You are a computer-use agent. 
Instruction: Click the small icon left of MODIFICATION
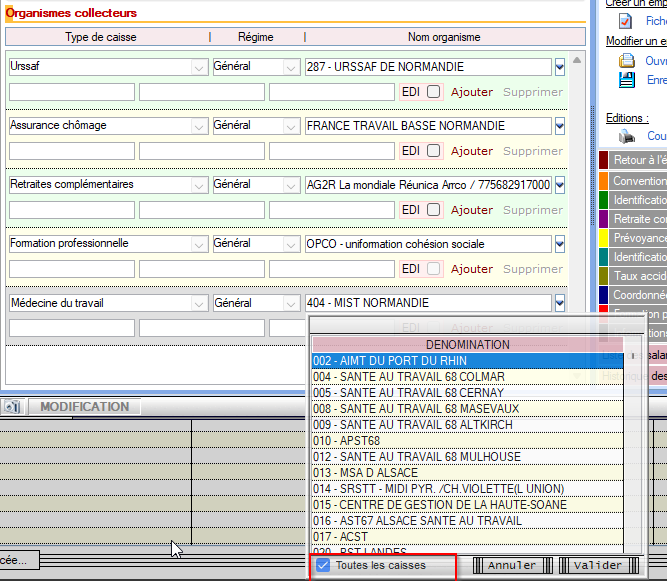(x=11, y=407)
